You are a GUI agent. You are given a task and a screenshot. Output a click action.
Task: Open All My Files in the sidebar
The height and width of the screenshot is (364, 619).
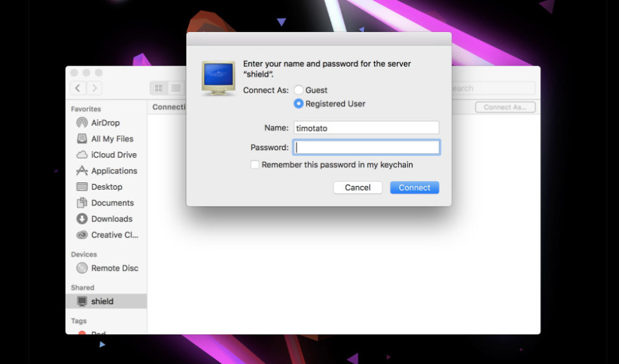tap(105, 139)
